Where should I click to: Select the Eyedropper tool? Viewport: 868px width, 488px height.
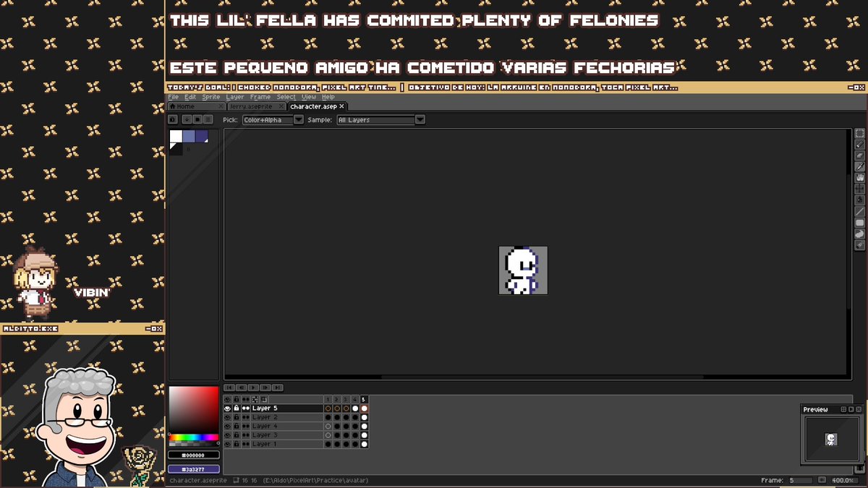pos(860,167)
